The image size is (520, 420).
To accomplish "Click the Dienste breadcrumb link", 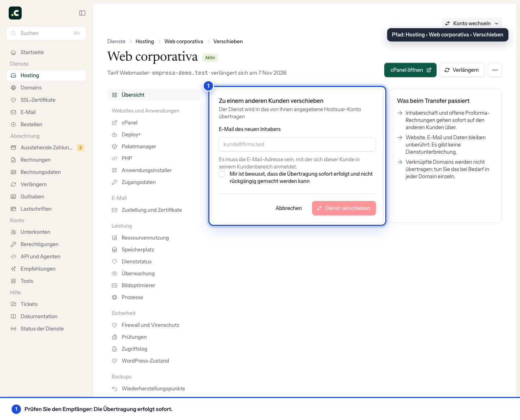I will coord(116,41).
